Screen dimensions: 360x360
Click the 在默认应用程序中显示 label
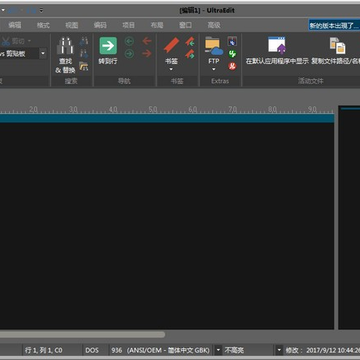point(277,61)
